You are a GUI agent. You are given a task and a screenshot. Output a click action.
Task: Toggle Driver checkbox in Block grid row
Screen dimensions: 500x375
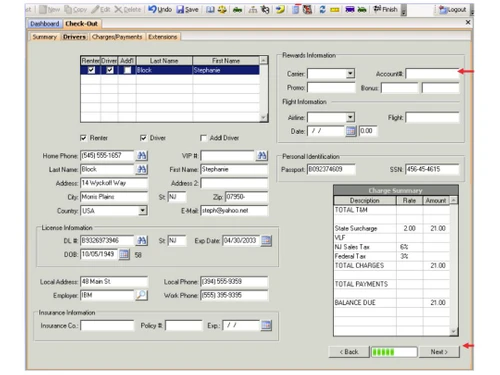coord(110,70)
